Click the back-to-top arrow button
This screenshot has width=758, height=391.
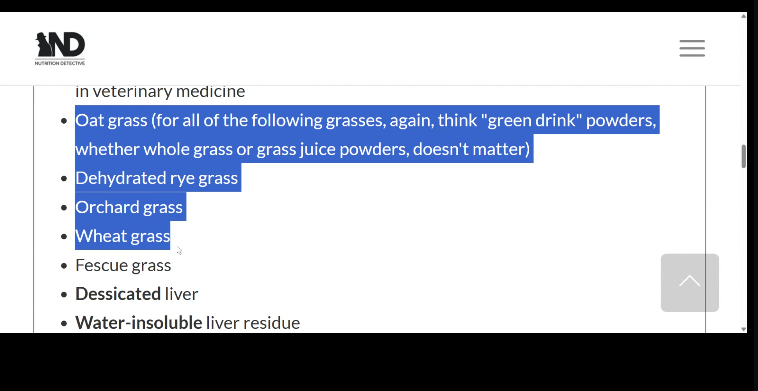coord(689,282)
